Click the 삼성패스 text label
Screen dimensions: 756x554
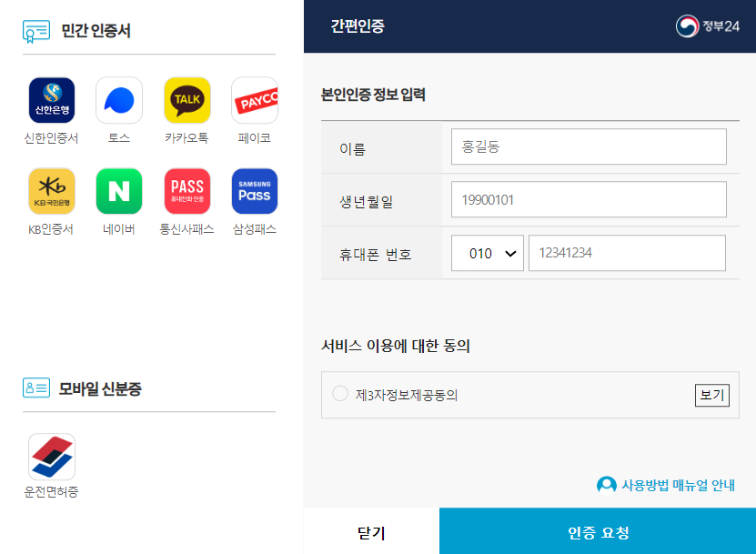[255, 229]
